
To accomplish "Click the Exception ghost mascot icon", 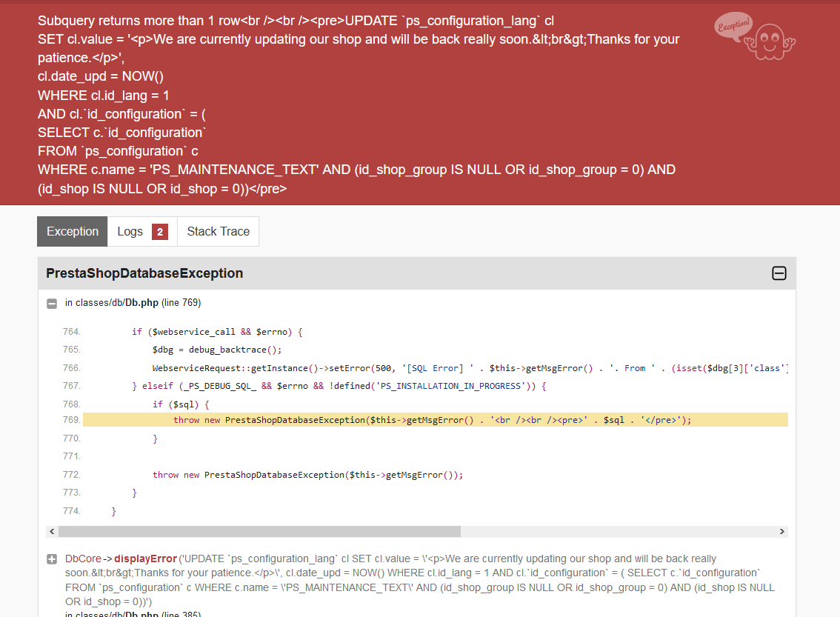I will tap(755, 36).
